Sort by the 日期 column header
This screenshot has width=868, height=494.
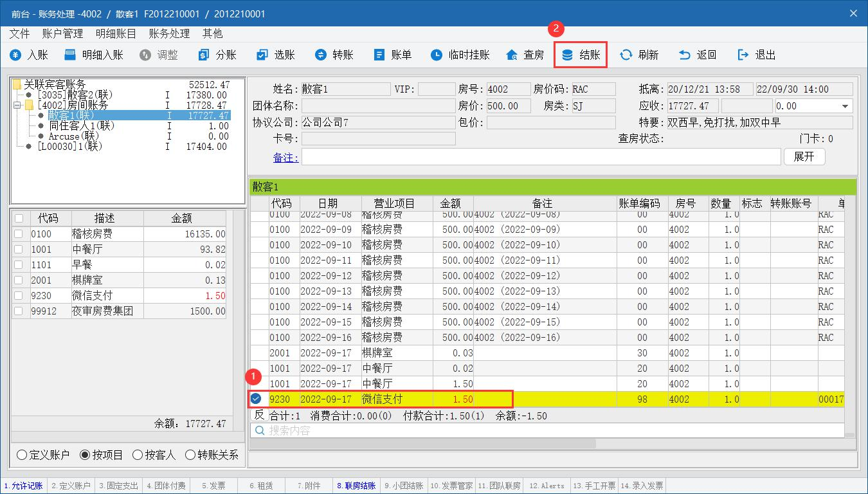(330, 203)
